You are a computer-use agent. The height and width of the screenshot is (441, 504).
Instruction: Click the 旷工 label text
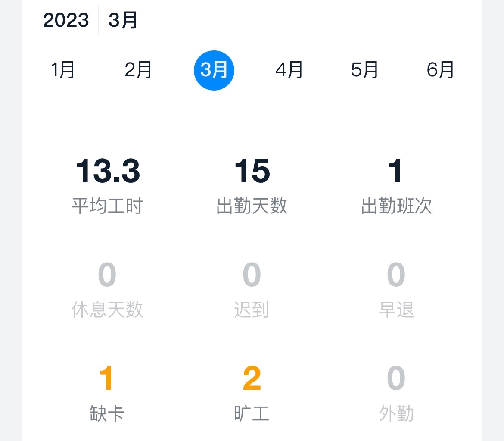point(252,414)
